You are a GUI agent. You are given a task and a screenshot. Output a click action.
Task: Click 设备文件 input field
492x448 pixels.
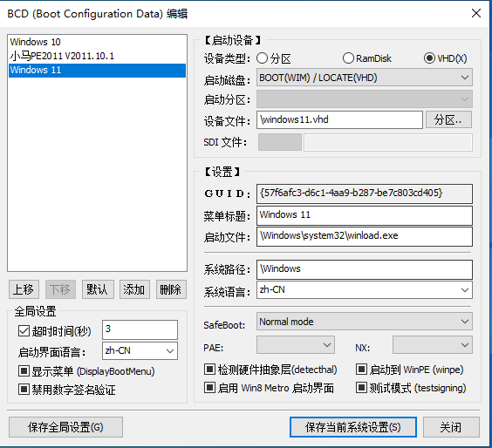339,119
